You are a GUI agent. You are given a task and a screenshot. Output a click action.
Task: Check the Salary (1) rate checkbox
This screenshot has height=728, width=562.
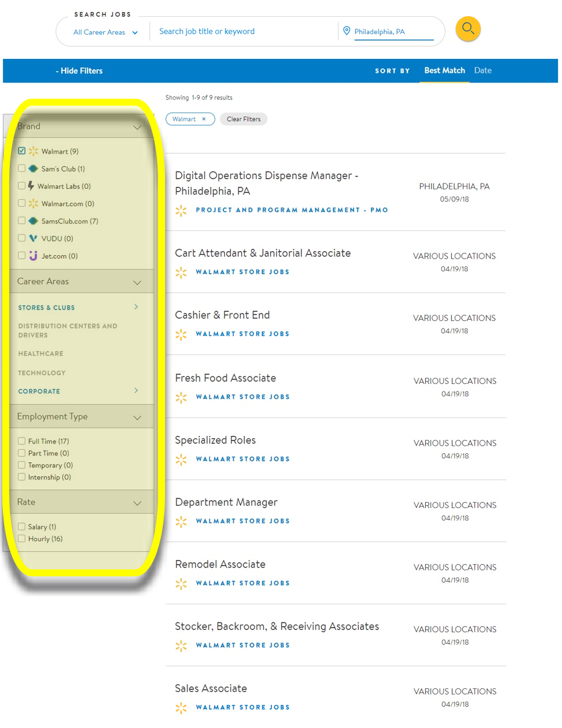(x=21, y=527)
